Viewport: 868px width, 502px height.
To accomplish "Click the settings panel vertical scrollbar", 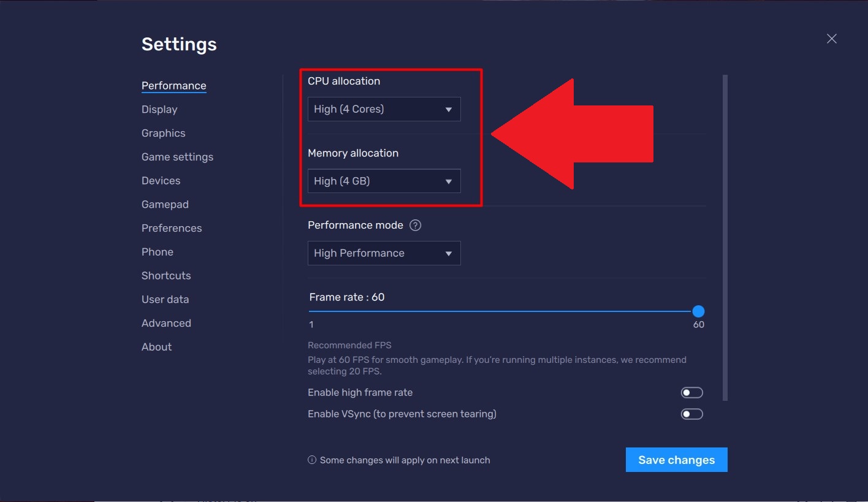I will coord(725,238).
